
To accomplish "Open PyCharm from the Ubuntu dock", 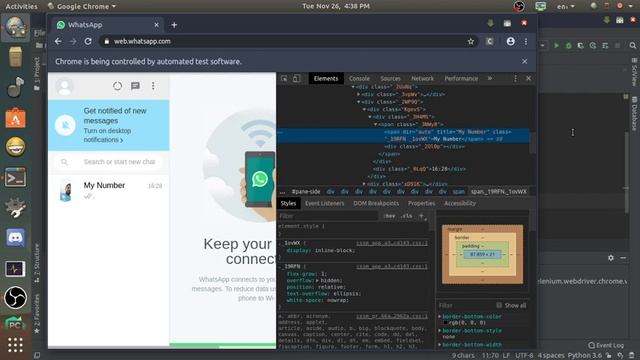I will [x=15, y=323].
